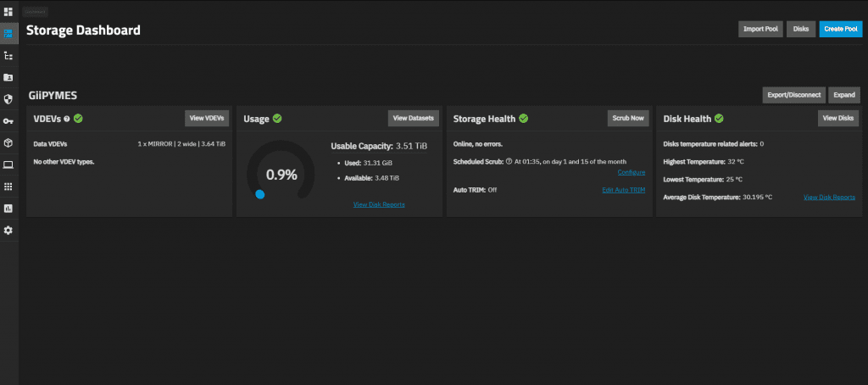This screenshot has height=385, width=868.
Task: Start a scrub with Scrub Now
Action: (x=627, y=119)
